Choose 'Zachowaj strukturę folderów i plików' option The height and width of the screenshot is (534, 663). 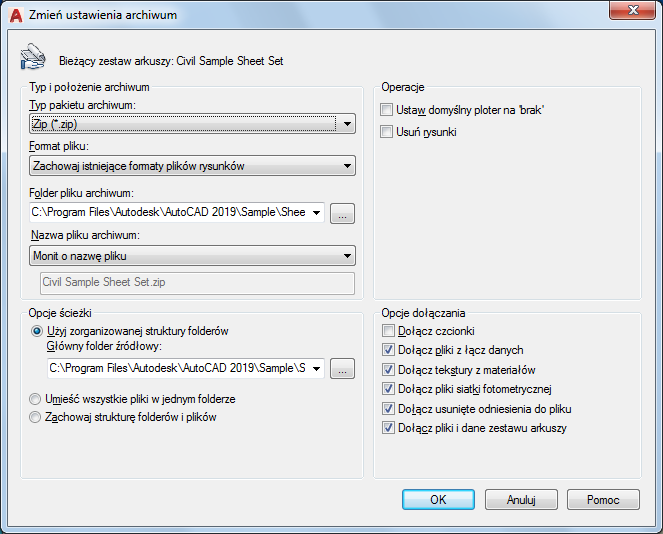tap(35, 417)
